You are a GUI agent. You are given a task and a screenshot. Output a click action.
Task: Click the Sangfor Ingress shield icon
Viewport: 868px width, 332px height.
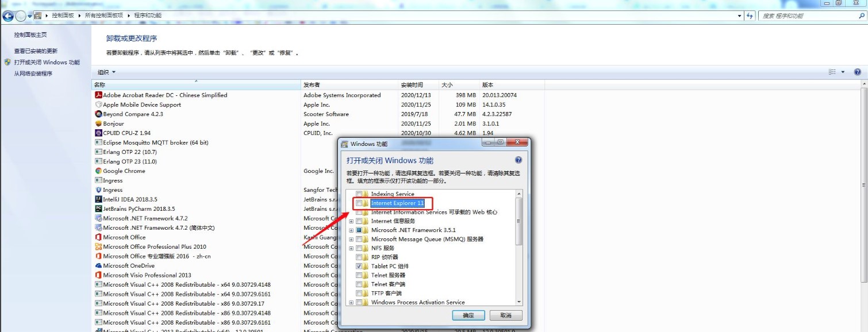(98, 190)
